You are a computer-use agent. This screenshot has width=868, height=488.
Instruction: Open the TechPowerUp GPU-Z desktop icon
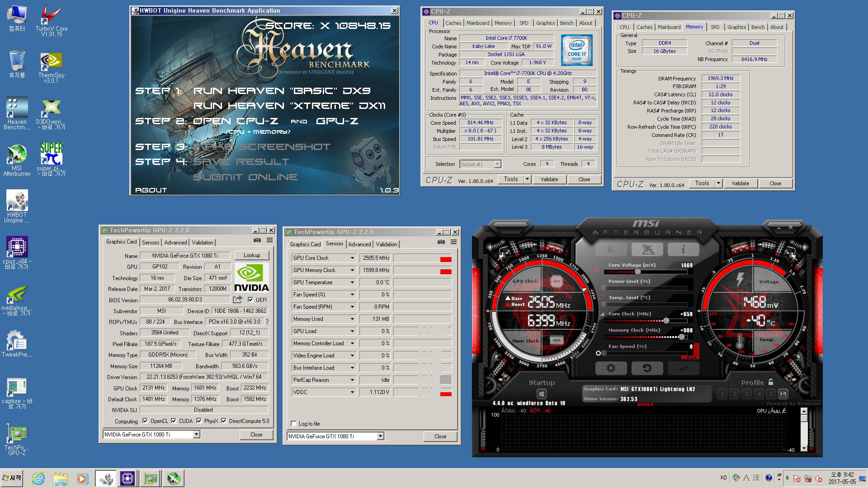click(17, 440)
